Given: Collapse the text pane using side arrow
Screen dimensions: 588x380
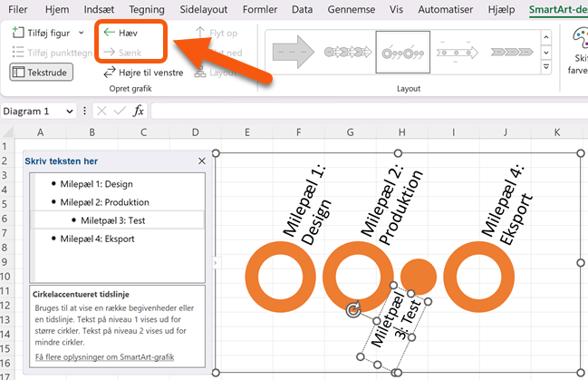Looking at the screenshot, I should [x=215, y=262].
